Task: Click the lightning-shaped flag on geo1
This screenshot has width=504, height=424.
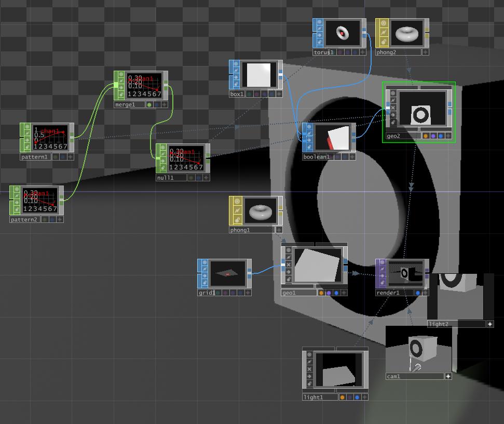Action: [289, 257]
